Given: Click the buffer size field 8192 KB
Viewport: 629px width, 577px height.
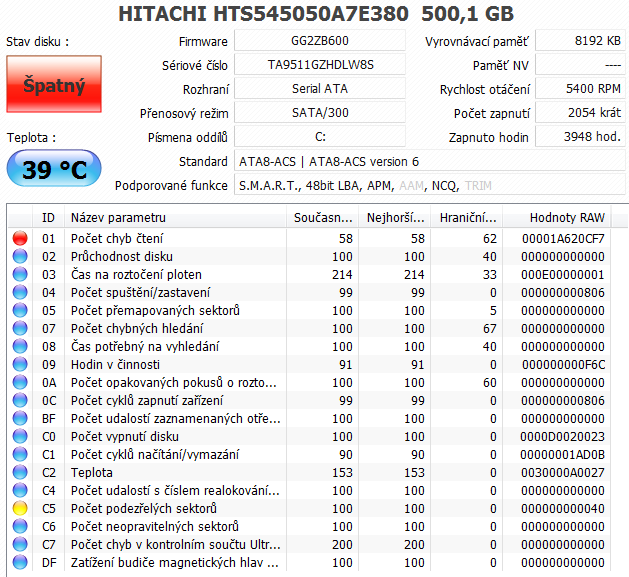Looking at the screenshot, I should click(x=580, y=41).
